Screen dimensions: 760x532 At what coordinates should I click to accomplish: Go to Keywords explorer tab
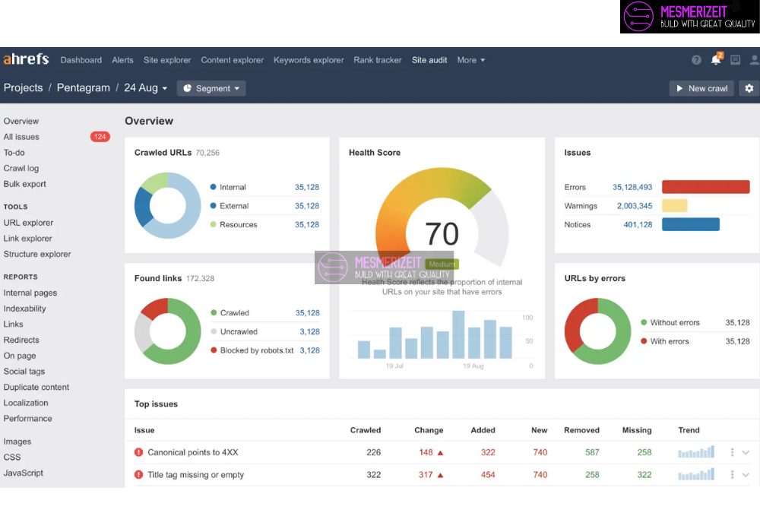click(x=309, y=60)
